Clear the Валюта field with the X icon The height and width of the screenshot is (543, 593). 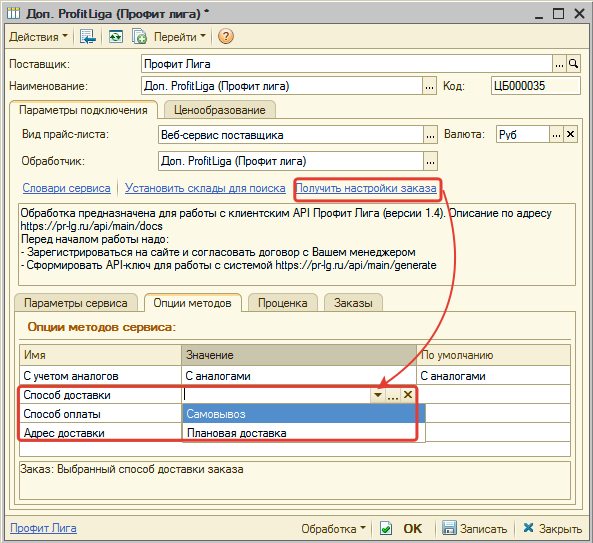570,134
